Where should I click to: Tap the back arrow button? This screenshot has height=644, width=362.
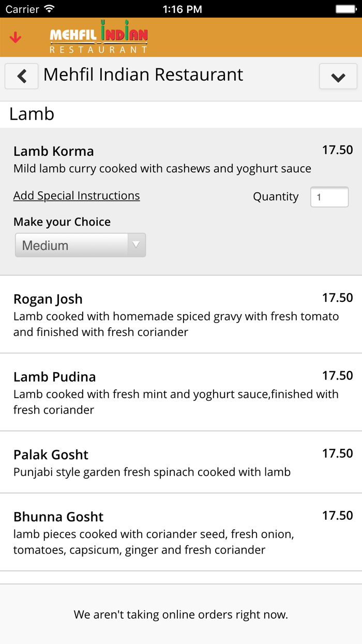(x=21, y=76)
